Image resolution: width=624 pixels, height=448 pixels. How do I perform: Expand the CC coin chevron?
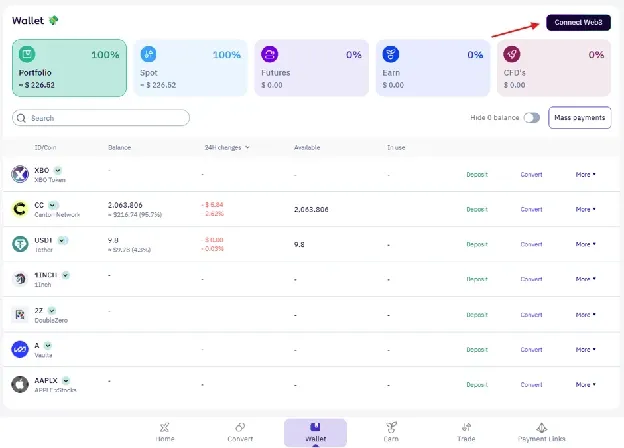[x=52, y=205]
